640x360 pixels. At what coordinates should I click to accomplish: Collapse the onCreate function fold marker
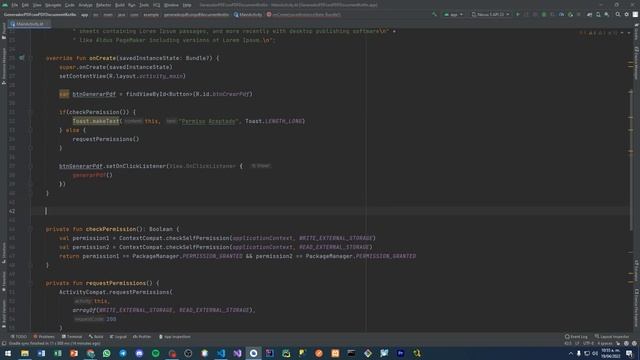[31, 58]
